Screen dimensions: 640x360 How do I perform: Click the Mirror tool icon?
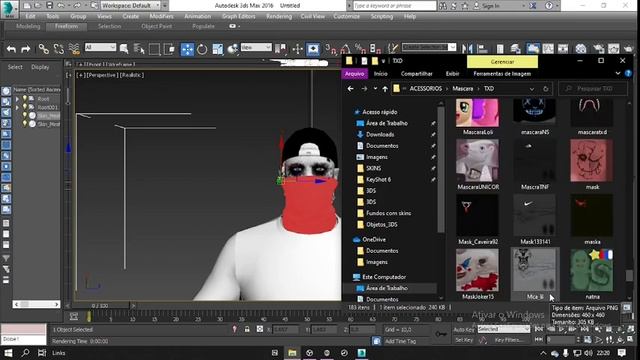(467, 49)
